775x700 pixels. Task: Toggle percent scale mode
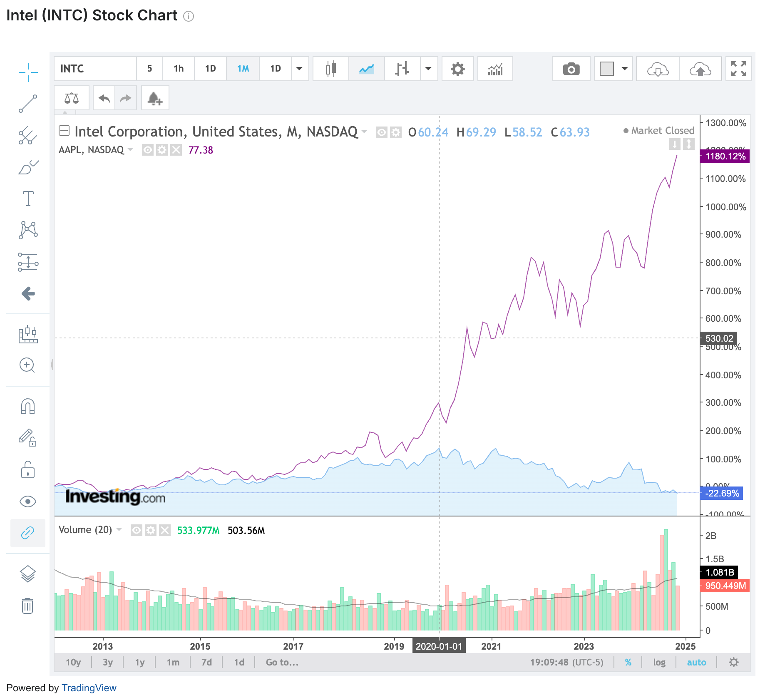click(x=628, y=662)
